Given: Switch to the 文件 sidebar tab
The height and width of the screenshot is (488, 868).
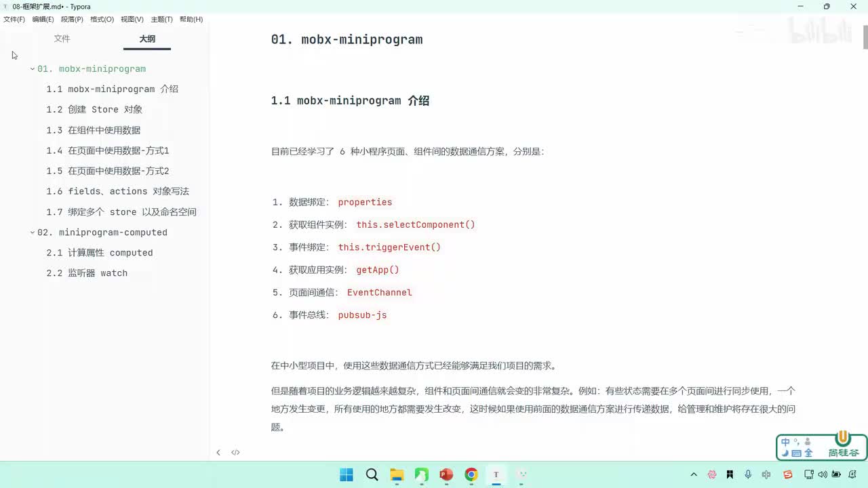Looking at the screenshot, I should [62, 39].
